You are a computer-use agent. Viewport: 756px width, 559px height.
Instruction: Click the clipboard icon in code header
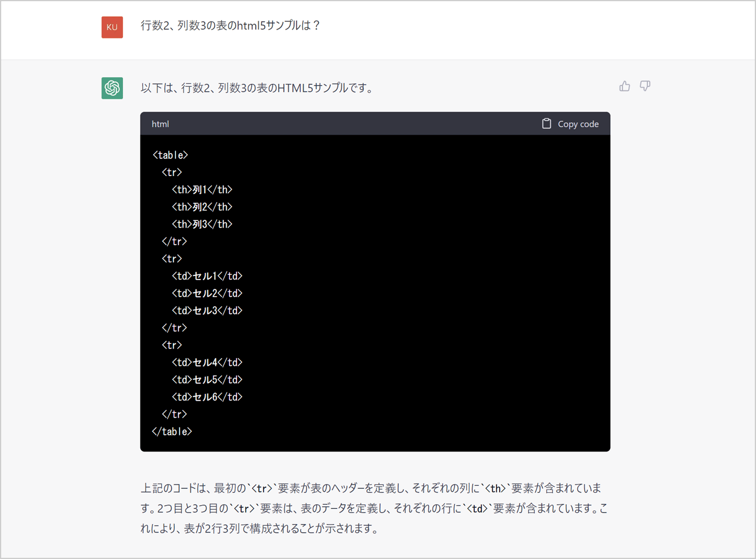[547, 123]
